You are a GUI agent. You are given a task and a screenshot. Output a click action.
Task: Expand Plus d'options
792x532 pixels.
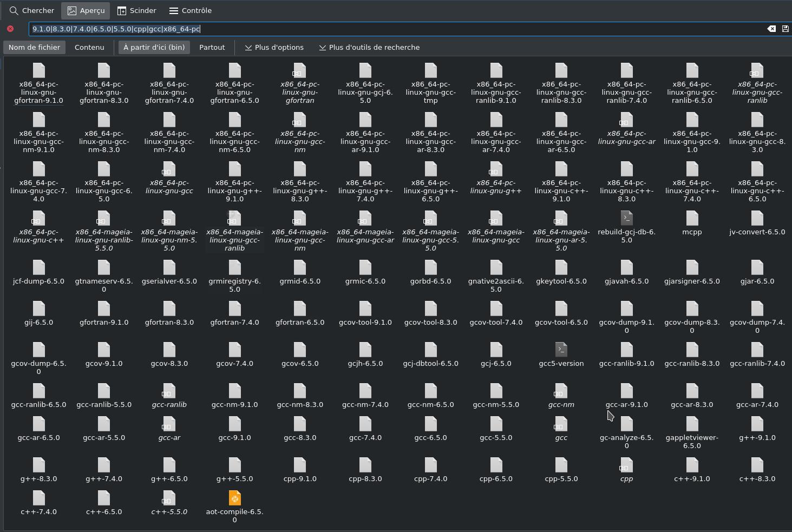tap(274, 47)
